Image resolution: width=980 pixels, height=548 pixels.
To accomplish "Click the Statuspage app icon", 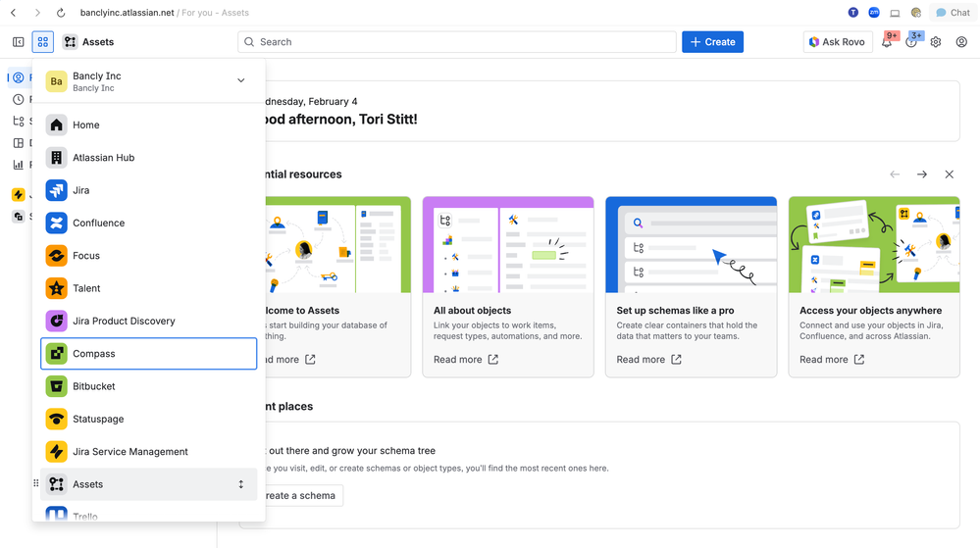I will tap(56, 419).
